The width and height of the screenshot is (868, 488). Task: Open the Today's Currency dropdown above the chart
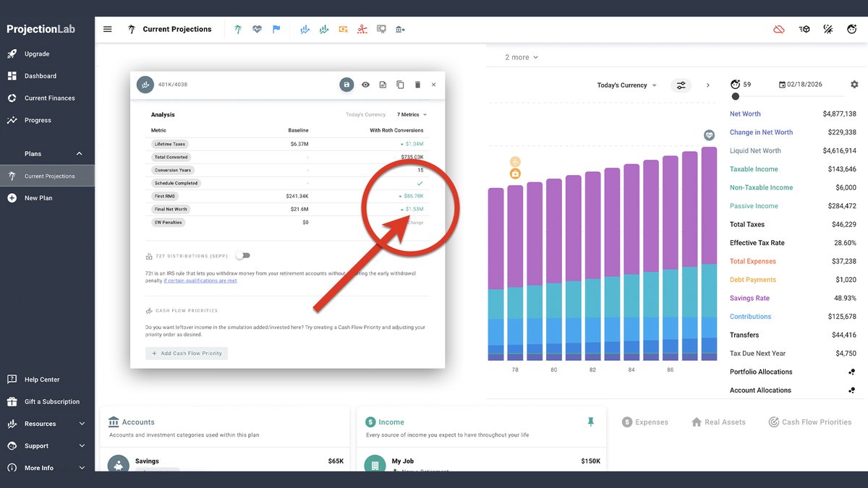(x=626, y=85)
